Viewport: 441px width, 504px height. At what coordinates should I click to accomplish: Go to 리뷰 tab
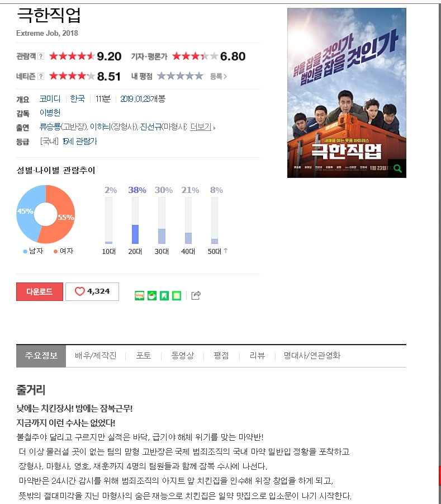coord(257,356)
